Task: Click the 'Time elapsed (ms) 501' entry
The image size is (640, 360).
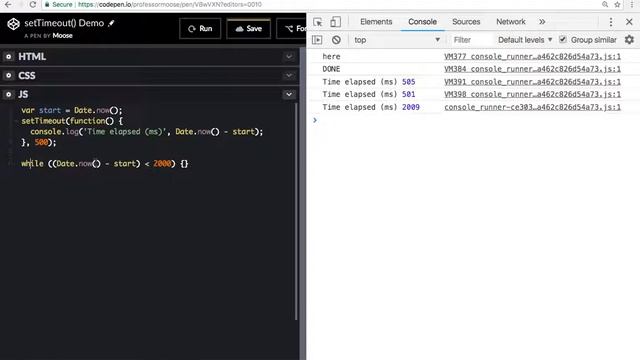Action: point(369,94)
